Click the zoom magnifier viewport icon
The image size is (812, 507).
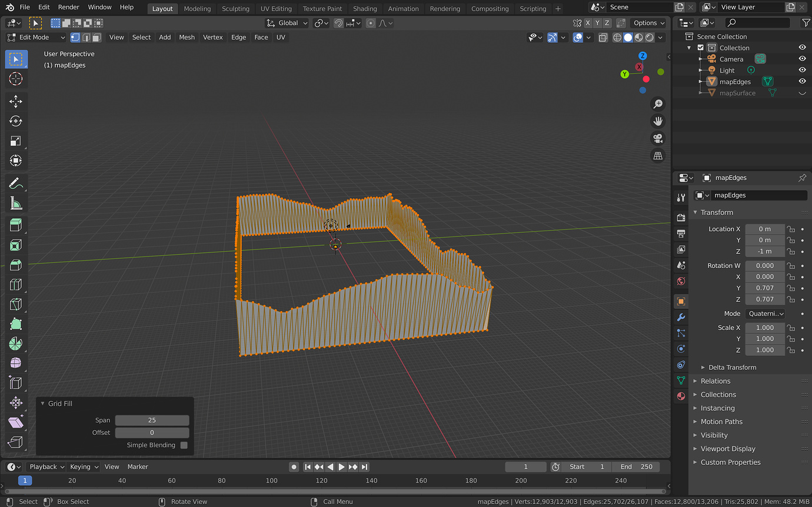658,104
